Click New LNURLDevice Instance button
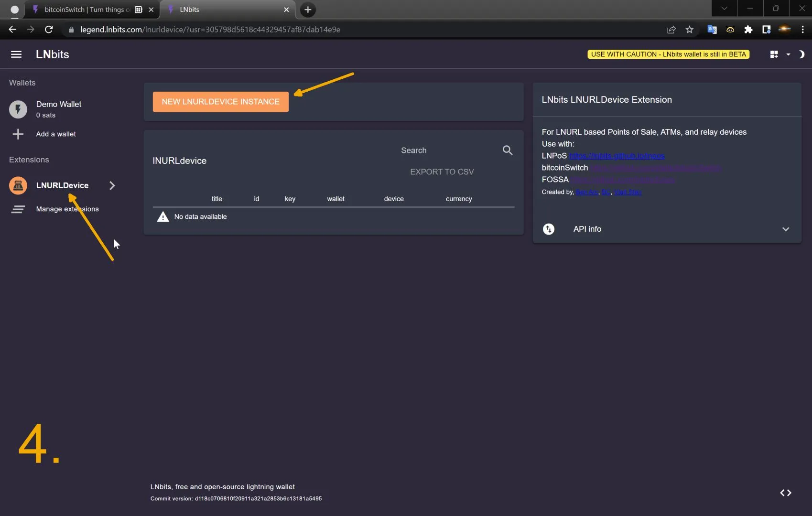The width and height of the screenshot is (812, 516). point(220,102)
